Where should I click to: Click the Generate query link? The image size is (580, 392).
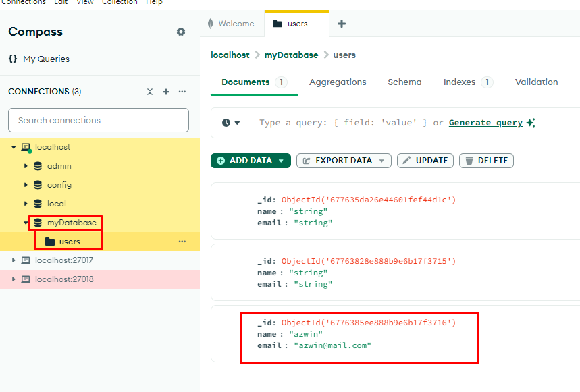click(485, 123)
